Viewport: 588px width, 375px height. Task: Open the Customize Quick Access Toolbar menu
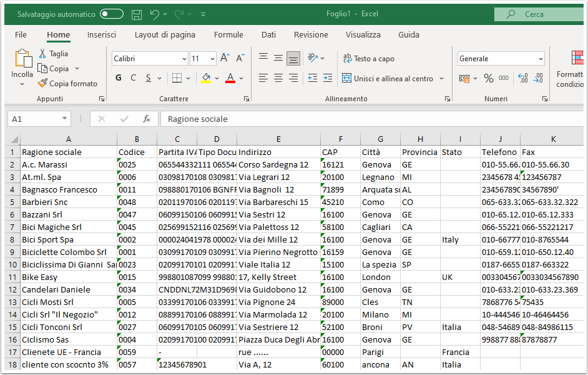(x=203, y=14)
